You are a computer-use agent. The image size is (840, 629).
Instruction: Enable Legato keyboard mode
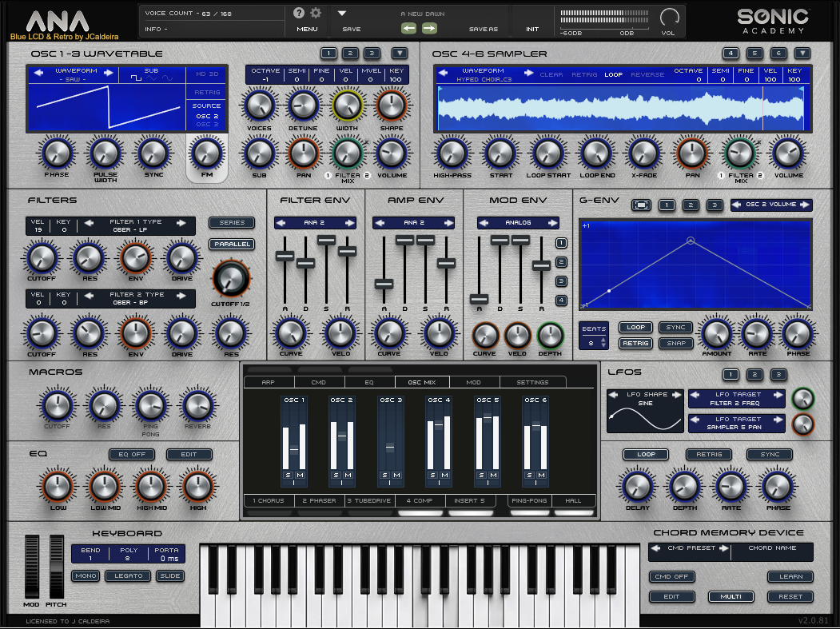coord(129,576)
